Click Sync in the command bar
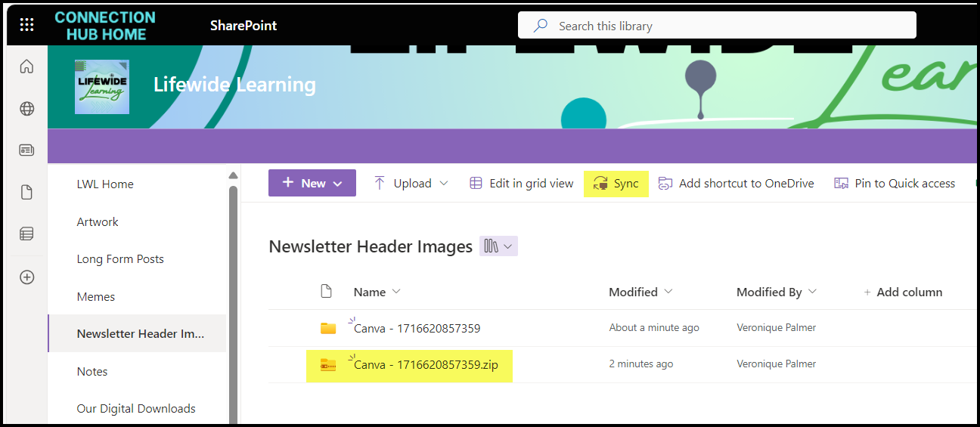The width and height of the screenshot is (980, 427). [616, 184]
